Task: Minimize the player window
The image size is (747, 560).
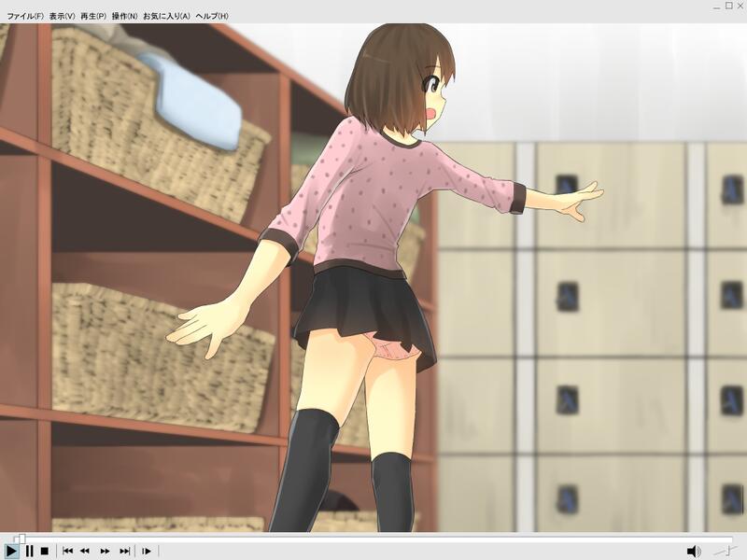Action: pos(716,6)
